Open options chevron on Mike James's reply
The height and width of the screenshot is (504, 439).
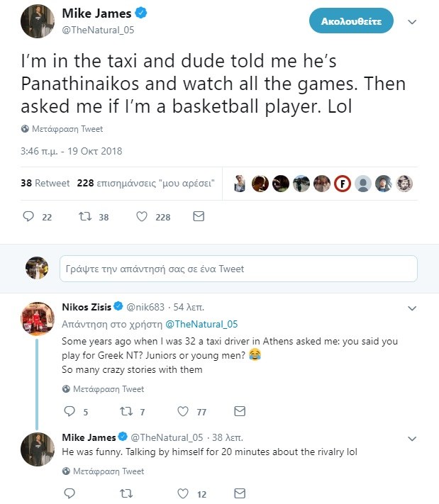[x=412, y=437]
